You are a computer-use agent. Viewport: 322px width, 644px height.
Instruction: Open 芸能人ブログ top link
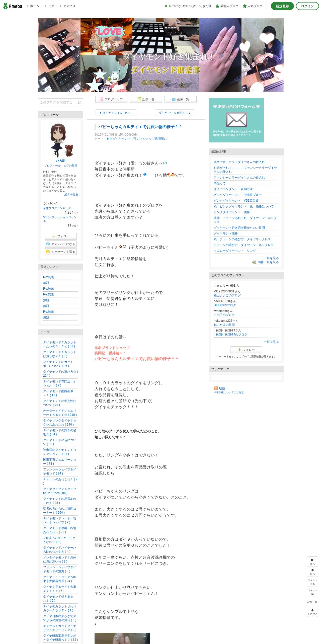(x=227, y=6)
